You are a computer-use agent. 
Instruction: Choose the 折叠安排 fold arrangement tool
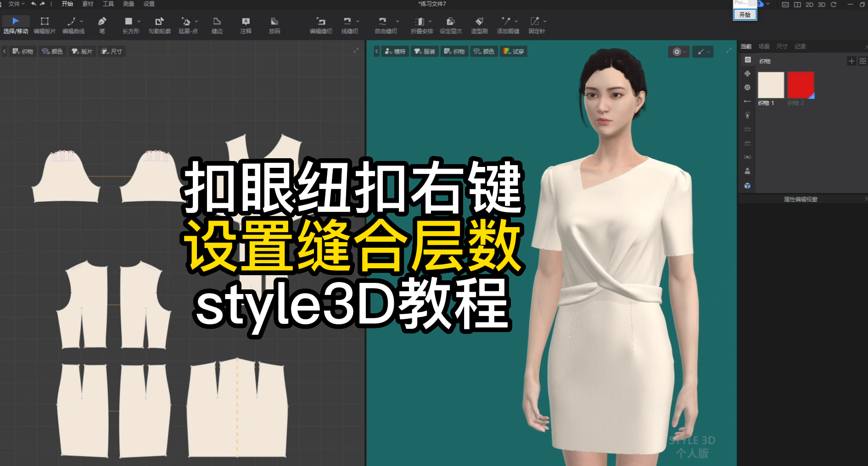point(421,25)
